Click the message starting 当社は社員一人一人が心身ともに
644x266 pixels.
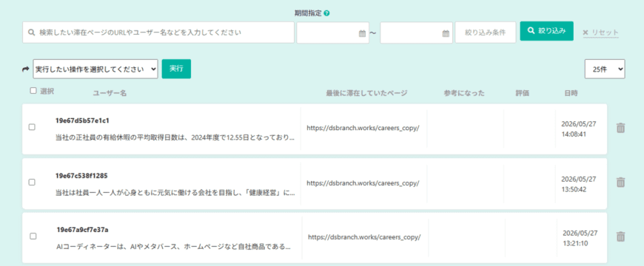(175, 193)
